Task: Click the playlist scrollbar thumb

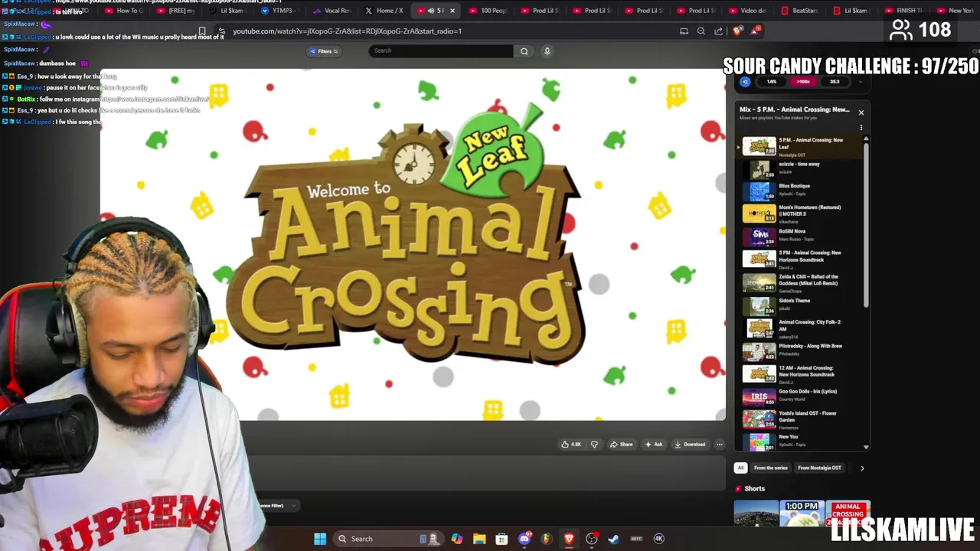Action: pyautogui.click(x=866, y=226)
